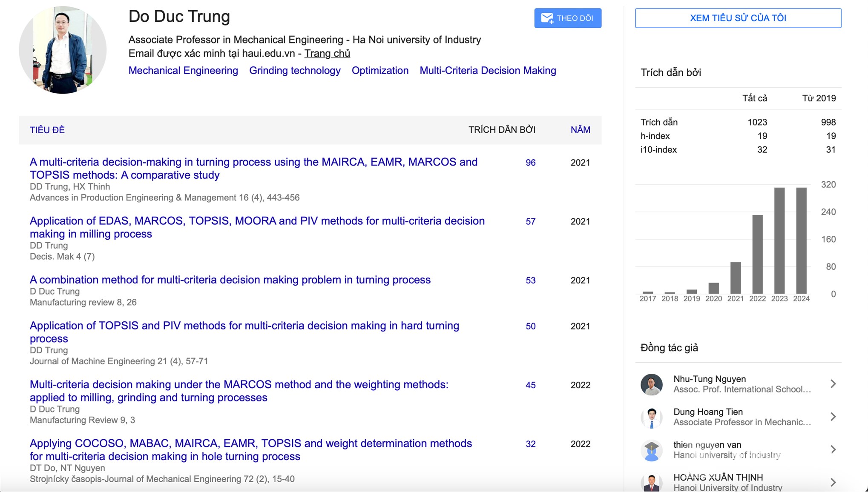868x492 pixels.
Task: Click thien nguyen van's graduate avatar icon
Action: click(x=651, y=450)
